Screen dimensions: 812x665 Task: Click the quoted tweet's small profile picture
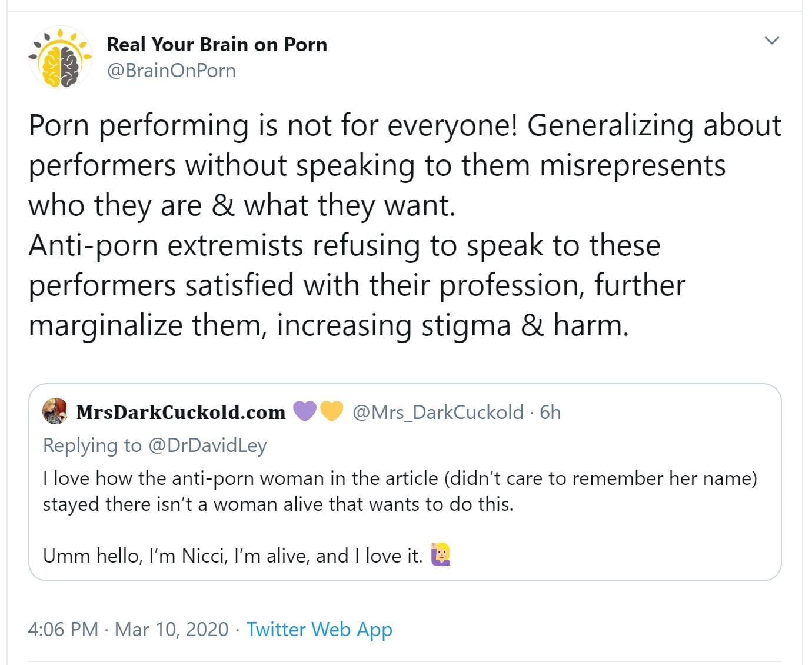click(x=55, y=411)
